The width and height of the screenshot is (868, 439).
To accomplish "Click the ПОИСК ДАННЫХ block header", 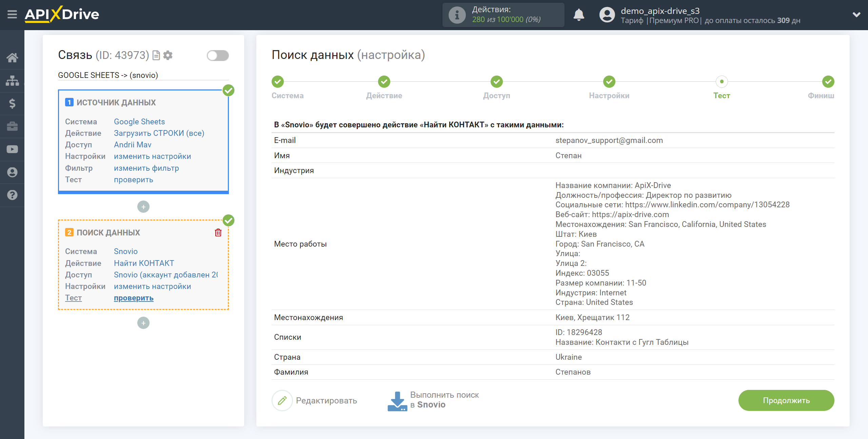I will pos(108,233).
